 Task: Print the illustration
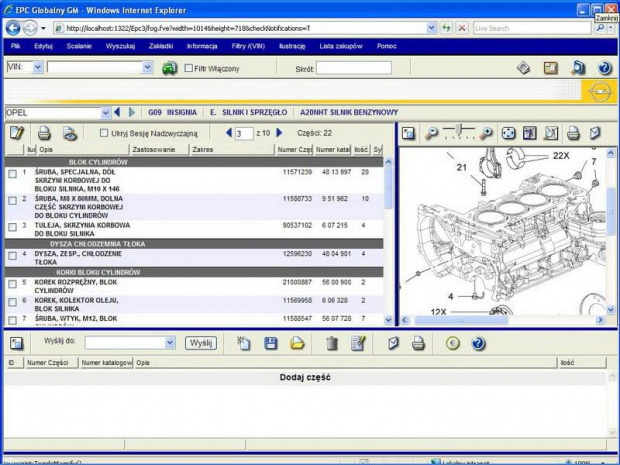[573, 133]
